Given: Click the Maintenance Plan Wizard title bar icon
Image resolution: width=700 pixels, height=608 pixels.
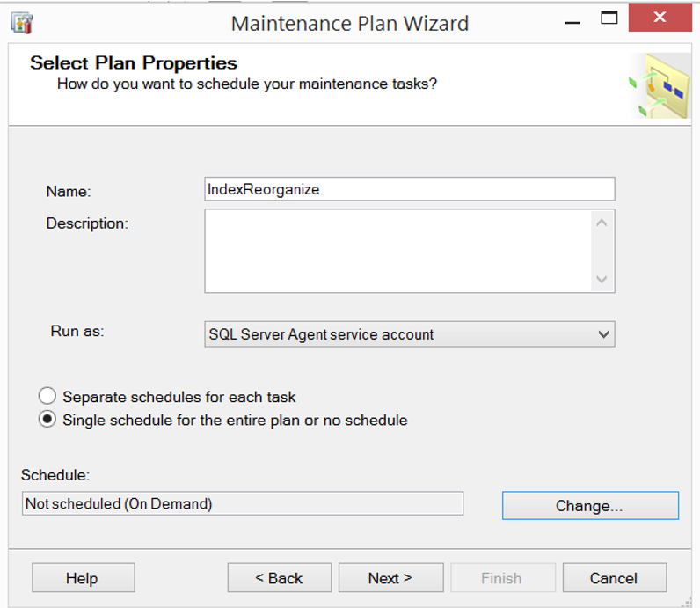Looking at the screenshot, I should coord(22,23).
